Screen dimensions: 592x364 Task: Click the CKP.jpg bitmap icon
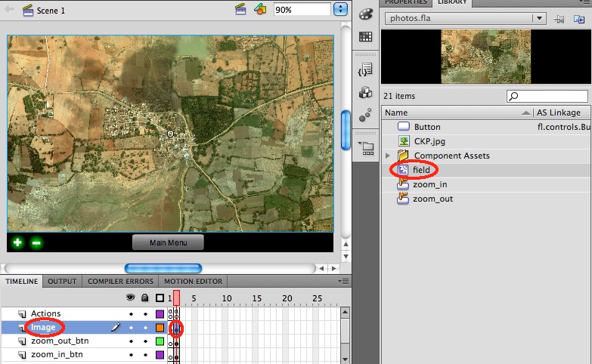click(x=404, y=141)
